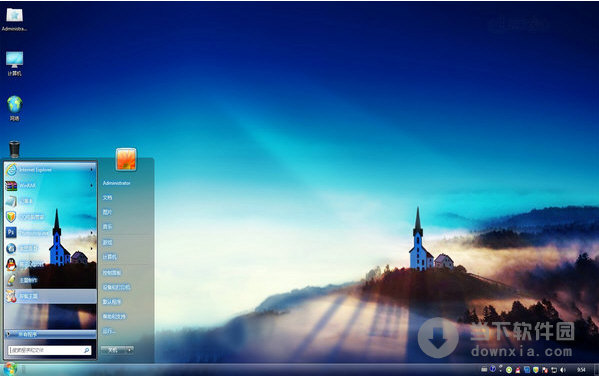Click the taskbar clock showing 9:54
Viewport: 599px width, 376px height.
(x=581, y=370)
